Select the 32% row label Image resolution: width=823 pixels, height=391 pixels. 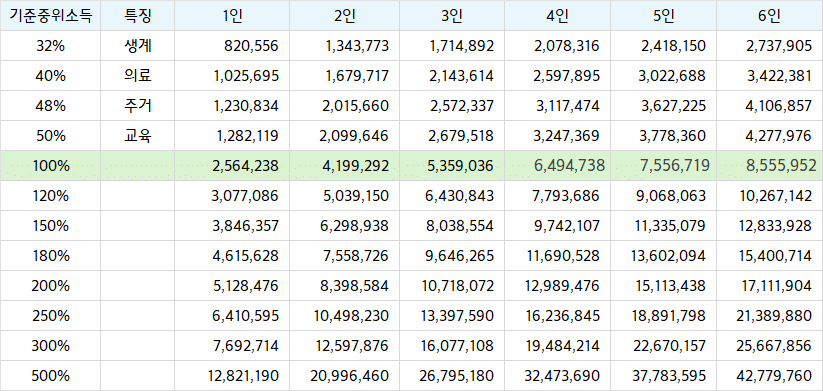click(50, 46)
